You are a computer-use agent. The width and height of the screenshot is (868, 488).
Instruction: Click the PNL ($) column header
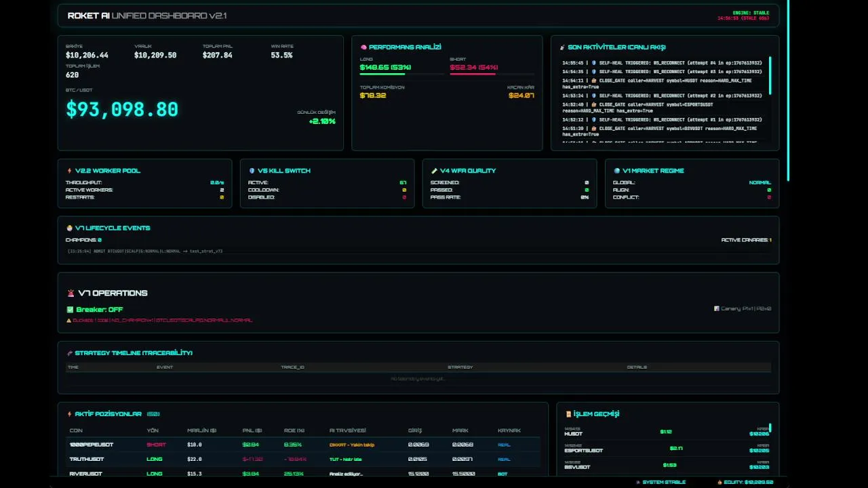coord(252,431)
